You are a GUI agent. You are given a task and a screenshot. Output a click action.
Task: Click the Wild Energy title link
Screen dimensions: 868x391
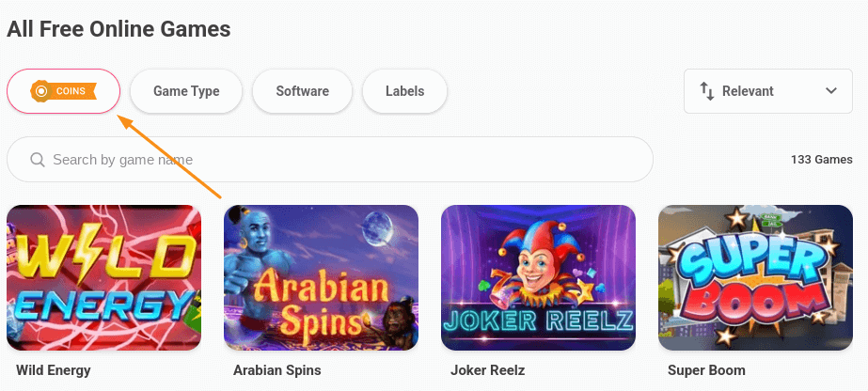pyautogui.click(x=54, y=370)
